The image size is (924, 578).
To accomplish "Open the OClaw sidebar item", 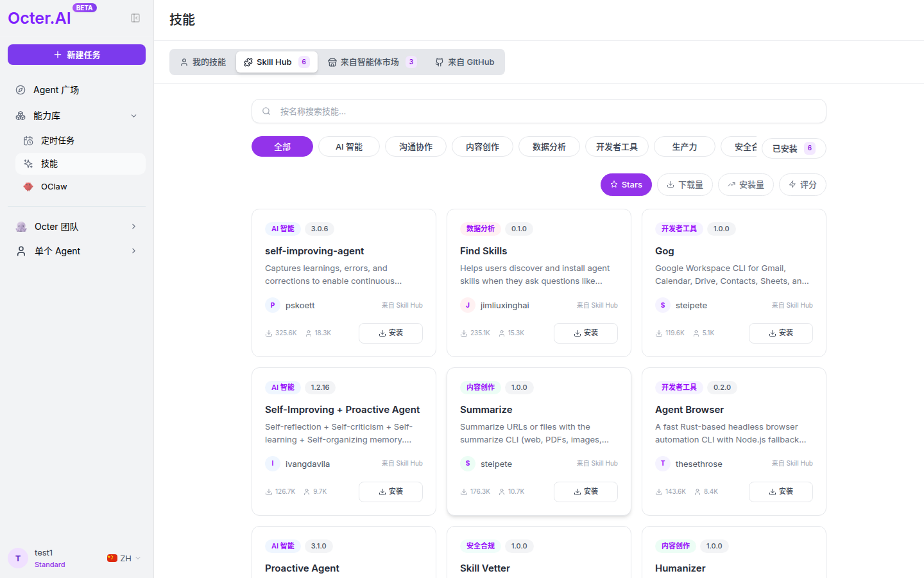I will pos(80,187).
